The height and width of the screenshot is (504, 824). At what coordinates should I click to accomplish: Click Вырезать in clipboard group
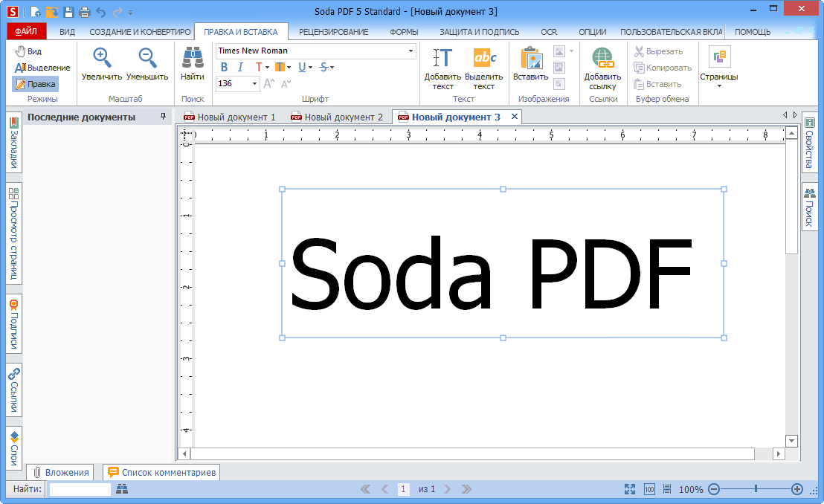[x=658, y=51]
